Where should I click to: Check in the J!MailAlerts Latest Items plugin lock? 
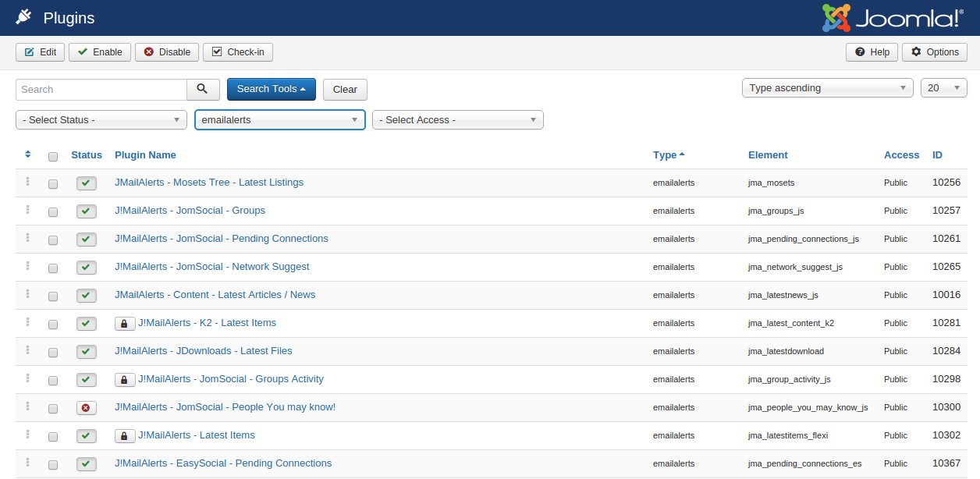[x=124, y=436]
